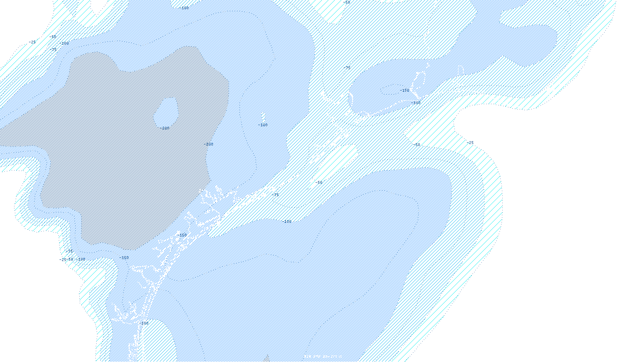Select the -25 label right of the lone -50 label
644x362 pixels.
click(x=470, y=143)
